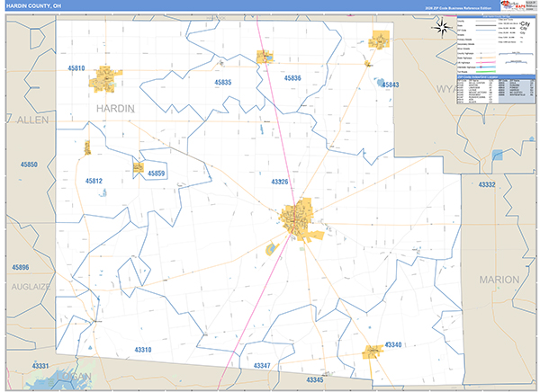Screen dimensions: 540x392
Task: Click ZIP code label 45836
Action: (x=292, y=78)
